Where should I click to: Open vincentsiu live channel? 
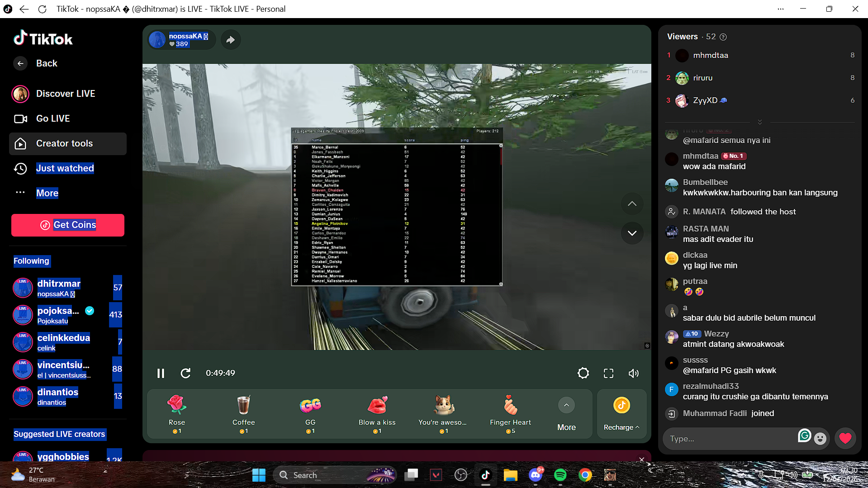click(68, 370)
